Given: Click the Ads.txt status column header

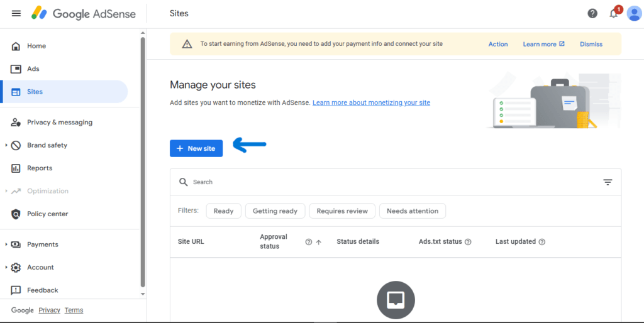Looking at the screenshot, I should click(440, 242).
